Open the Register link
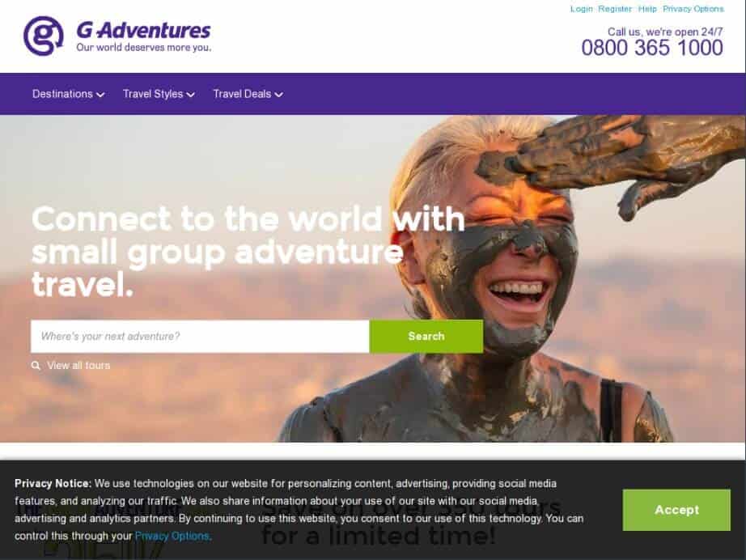 pyautogui.click(x=615, y=9)
